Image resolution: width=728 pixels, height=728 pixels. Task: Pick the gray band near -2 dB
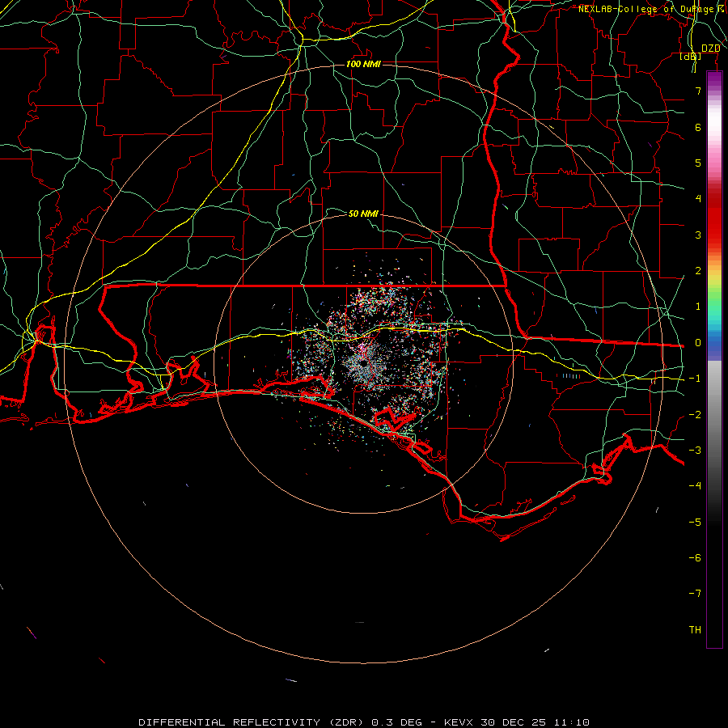[x=714, y=413]
